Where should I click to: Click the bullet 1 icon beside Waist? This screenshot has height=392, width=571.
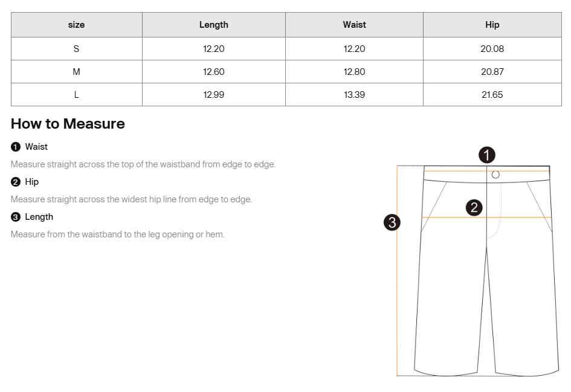click(x=16, y=147)
